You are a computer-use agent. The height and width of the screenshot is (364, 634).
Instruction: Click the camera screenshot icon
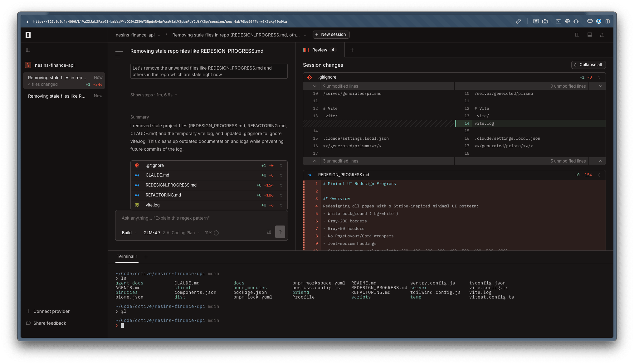545,22
